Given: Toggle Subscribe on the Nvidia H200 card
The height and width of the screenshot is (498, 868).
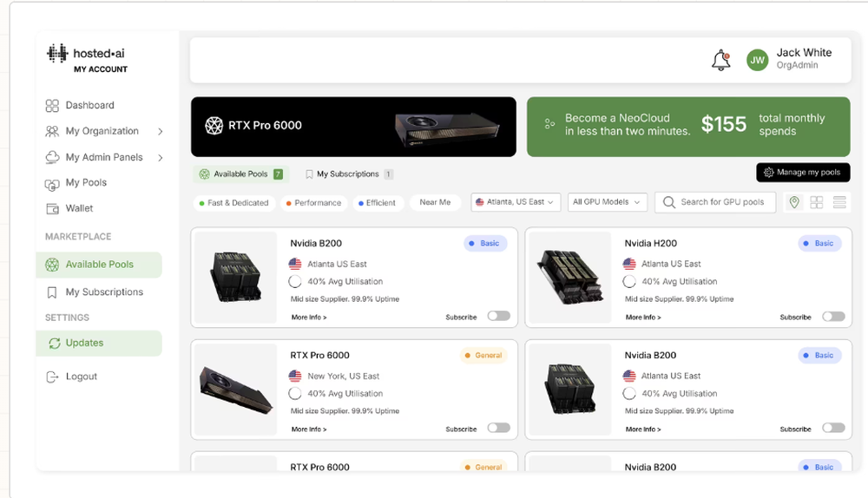Looking at the screenshot, I should click(833, 317).
